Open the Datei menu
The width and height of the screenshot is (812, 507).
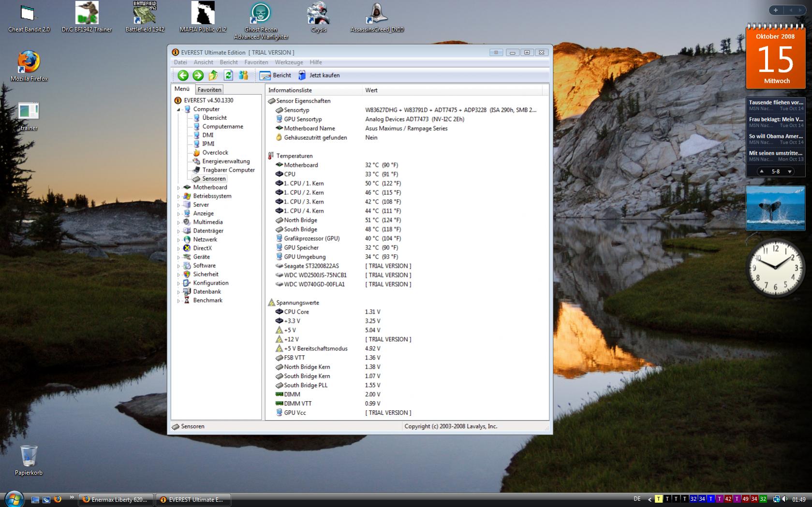pyautogui.click(x=180, y=62)
